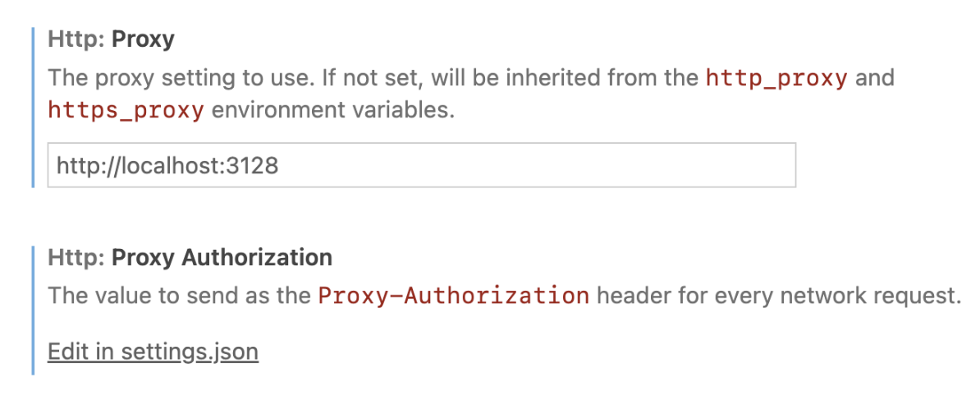Click the Proxy Authorization description sentence
The height and width of the screenshot is (396, 980).
(x=181, y=296)
